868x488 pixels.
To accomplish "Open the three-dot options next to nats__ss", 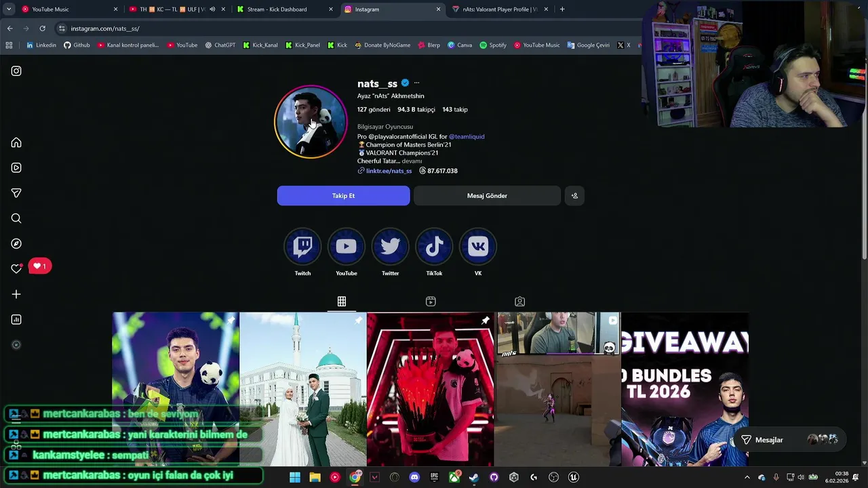I will pos(416,83).
